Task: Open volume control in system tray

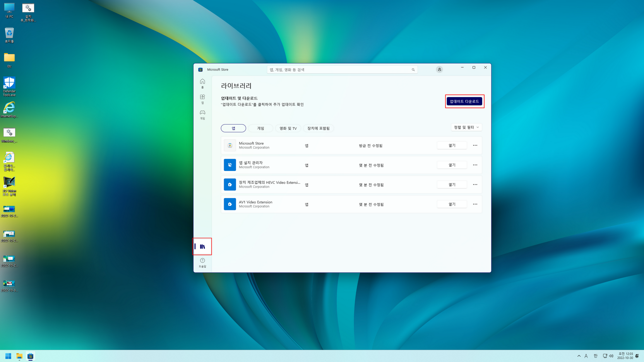Action: (x=611, y=356)
